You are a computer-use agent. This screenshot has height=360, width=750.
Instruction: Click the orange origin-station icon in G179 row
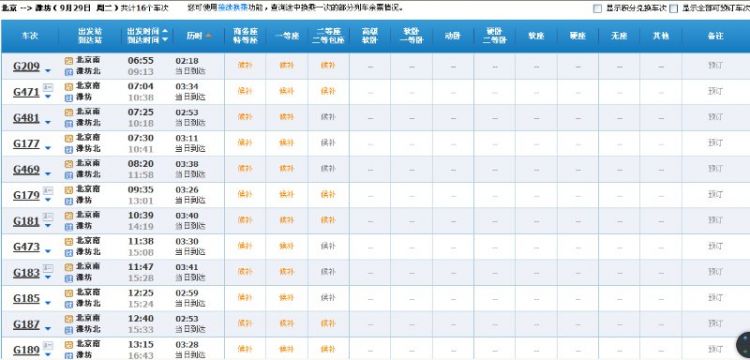[x=69, y=190]
